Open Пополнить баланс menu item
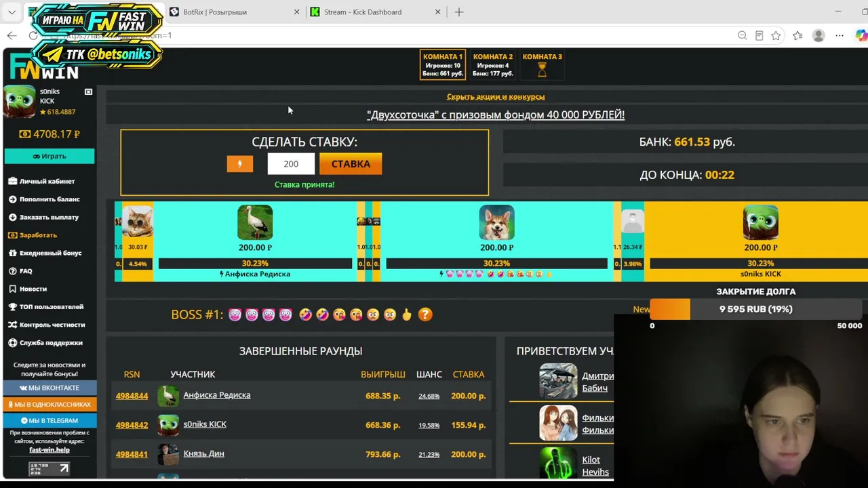The width and height of the screenshot is (868, 488). (x=50, y=199)
